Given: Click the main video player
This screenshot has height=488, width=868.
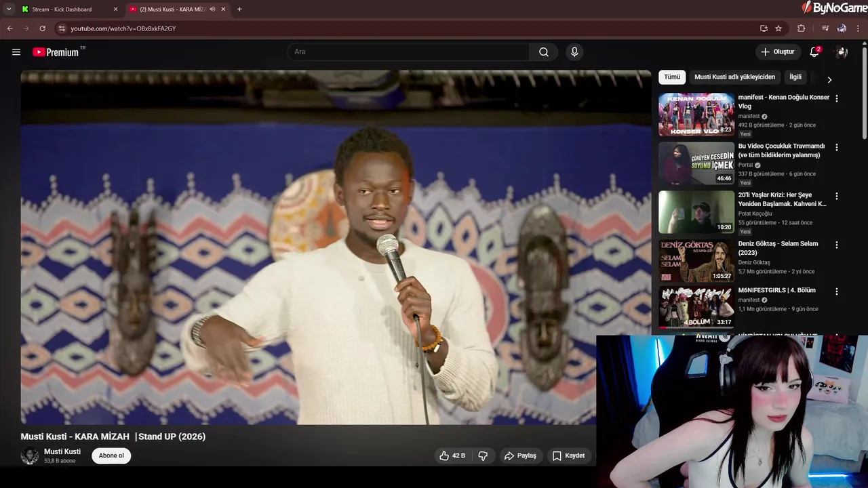Looking at the screenshot, I should click(336, 247).
